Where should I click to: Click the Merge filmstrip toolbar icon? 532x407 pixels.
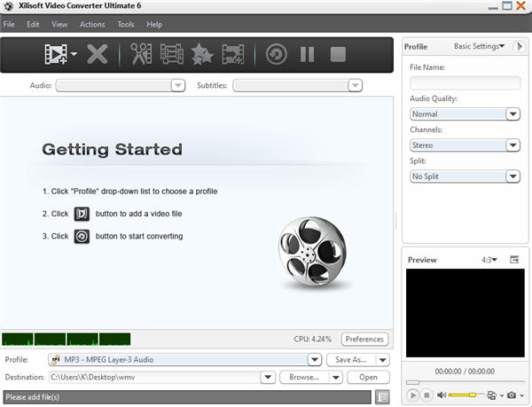[x=172, y=54]
